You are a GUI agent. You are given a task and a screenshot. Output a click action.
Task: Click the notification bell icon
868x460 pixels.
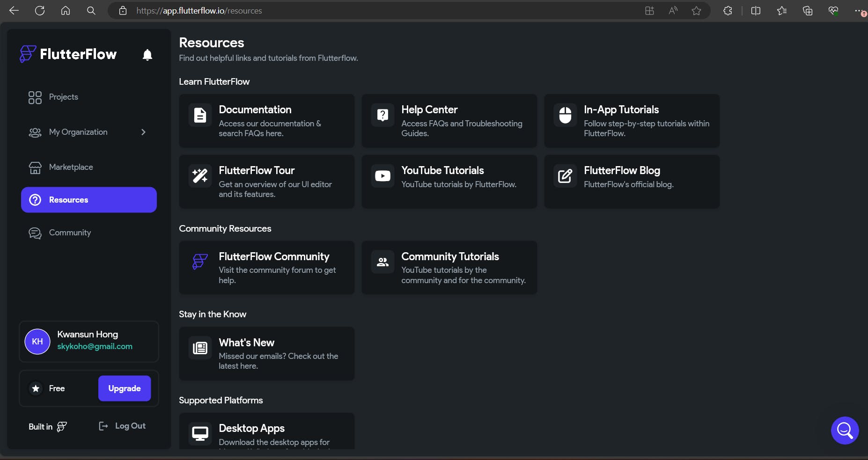(147, 55)
